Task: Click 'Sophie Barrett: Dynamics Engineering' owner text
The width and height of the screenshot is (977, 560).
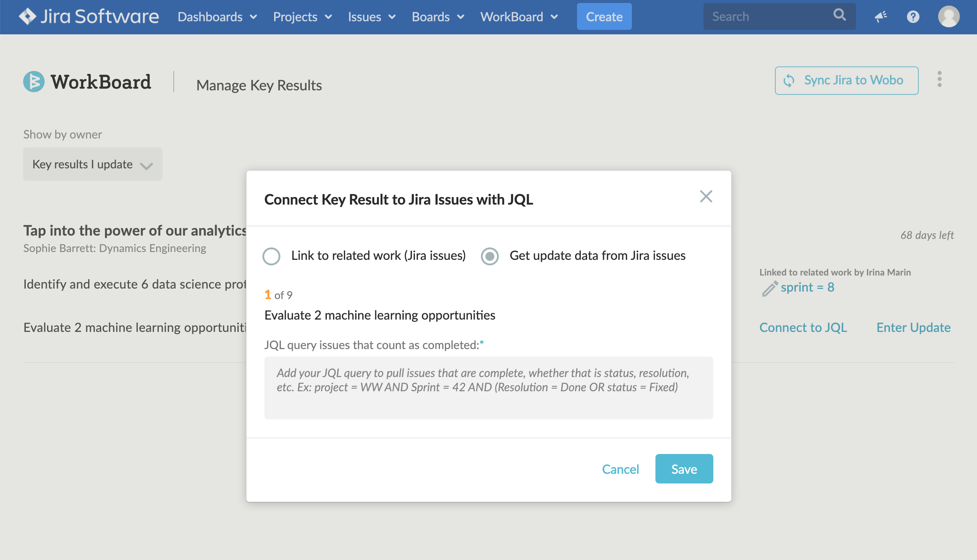Action: [115, 249]
